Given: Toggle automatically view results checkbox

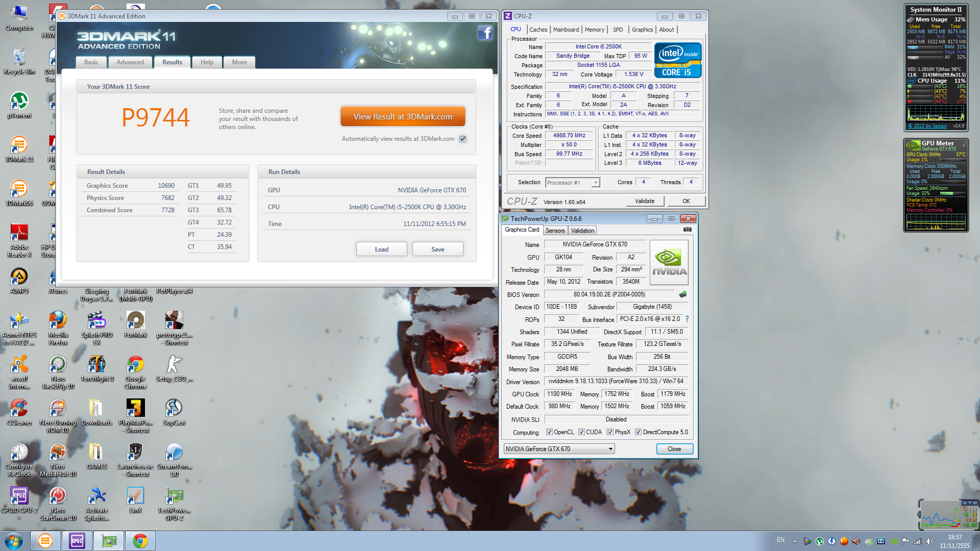Looking at the screenshot, I should pyautogui.click(x=463, y=139).
